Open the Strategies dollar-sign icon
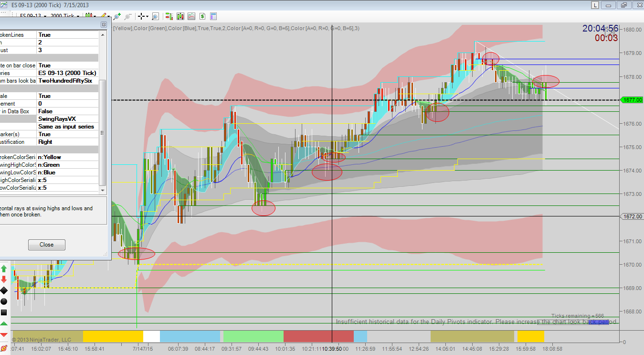Screen dimensions: 644x355 coord(202,16)
